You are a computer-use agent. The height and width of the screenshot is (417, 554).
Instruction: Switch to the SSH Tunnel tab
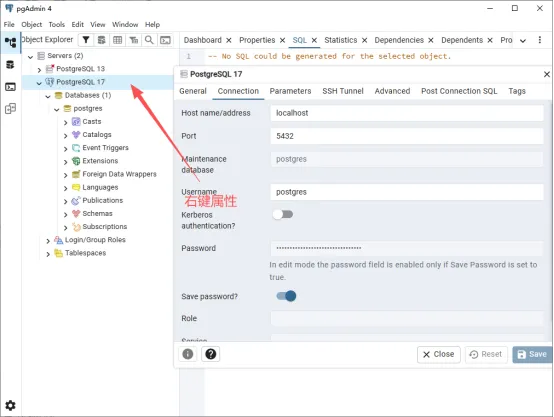click(x=343, y=91)
